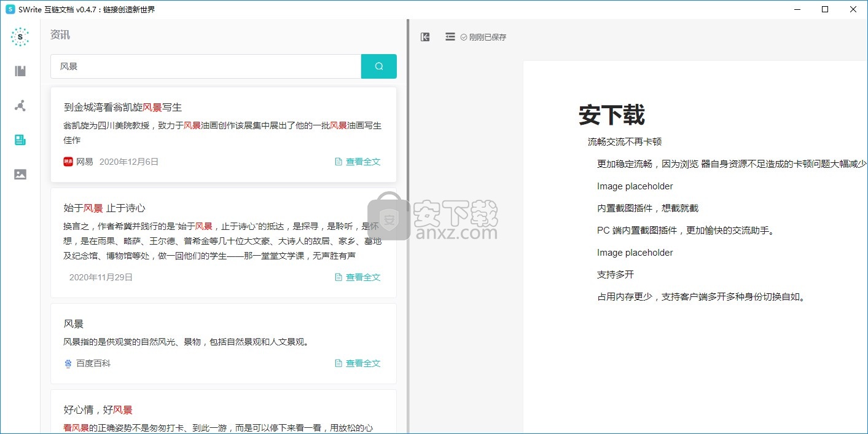The width and height of the screenshot is (868, 434).
Task: Click the first Image placeholder line
Action: click(635, 186)
